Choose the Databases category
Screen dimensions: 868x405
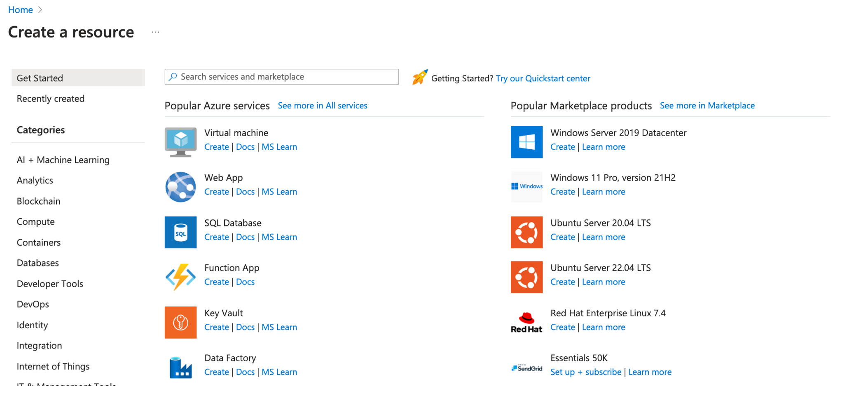(x=38, y=263)
